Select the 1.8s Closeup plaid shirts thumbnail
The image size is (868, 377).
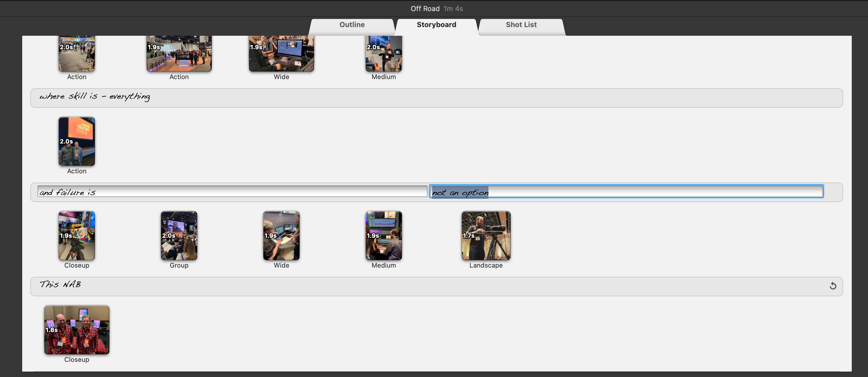click(77, 329)
